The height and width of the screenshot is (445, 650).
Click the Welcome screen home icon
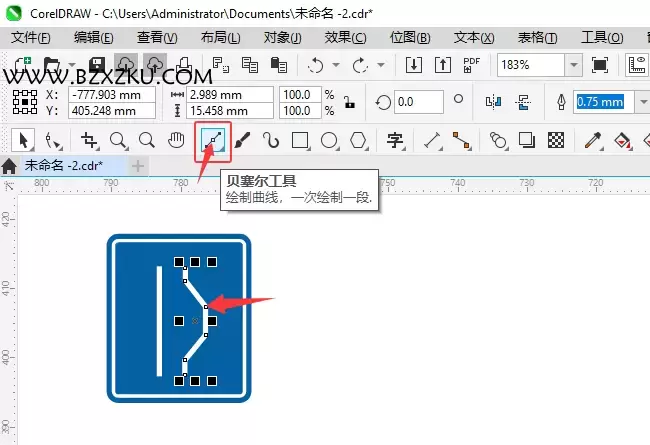9,166
